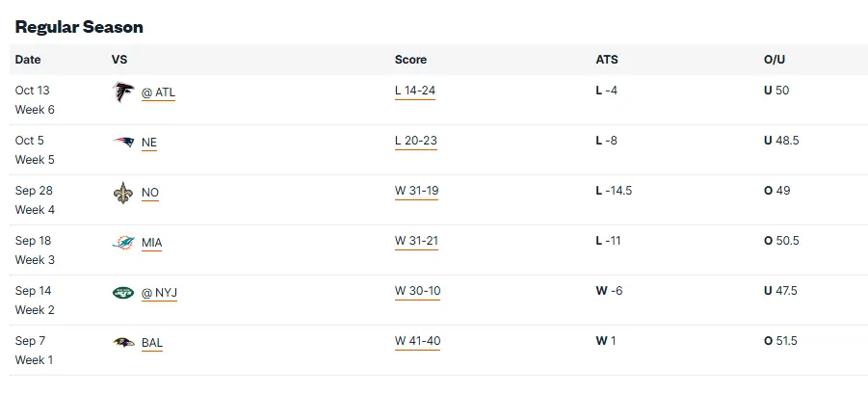Image resolution: width=868 pixels, height=393 pixels.
Task: Click the Baltimore Ravens logo
Action: click(x=122, y=342)
